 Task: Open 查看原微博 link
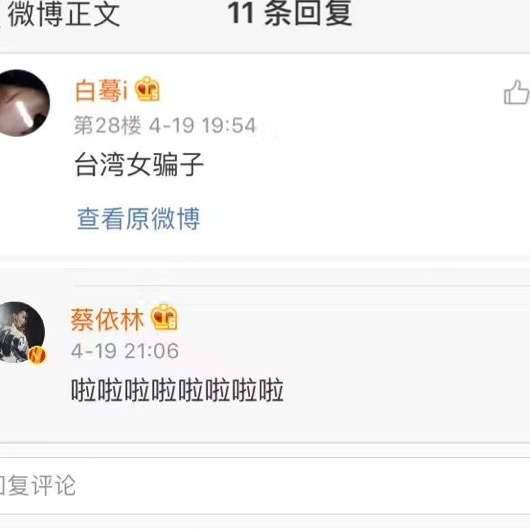[x=139, y=219]
